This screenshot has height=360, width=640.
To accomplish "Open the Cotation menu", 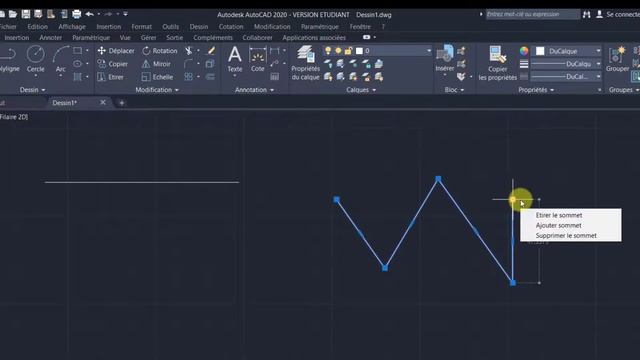I will pos(231,27).
